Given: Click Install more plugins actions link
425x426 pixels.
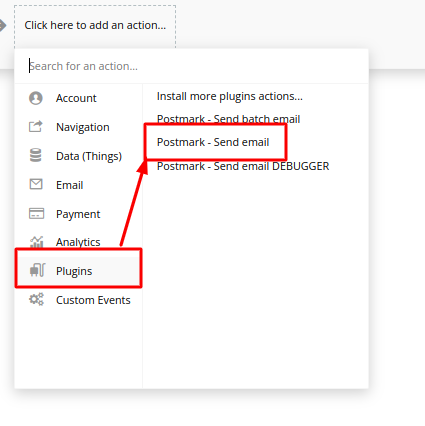Looking at the screenshot, I should point(230,96).
